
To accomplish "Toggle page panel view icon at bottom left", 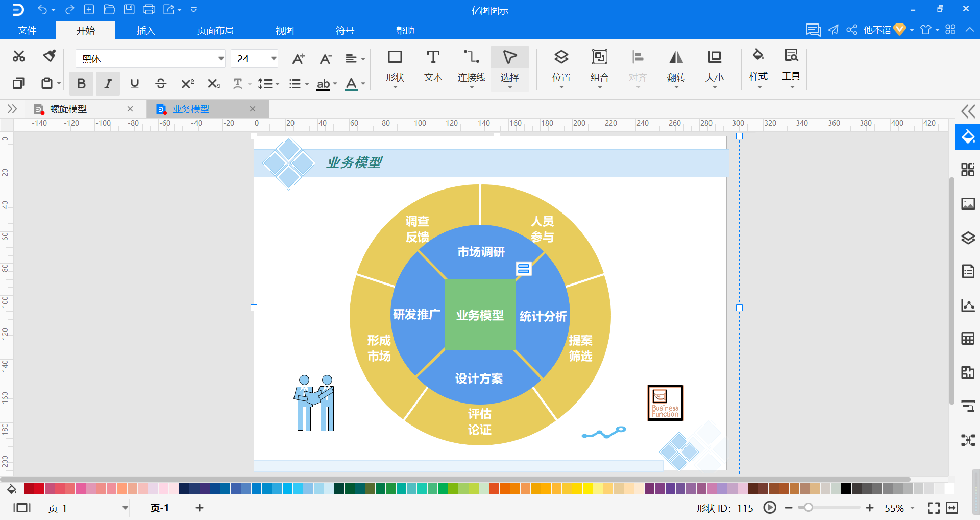I will coord(22,508).
